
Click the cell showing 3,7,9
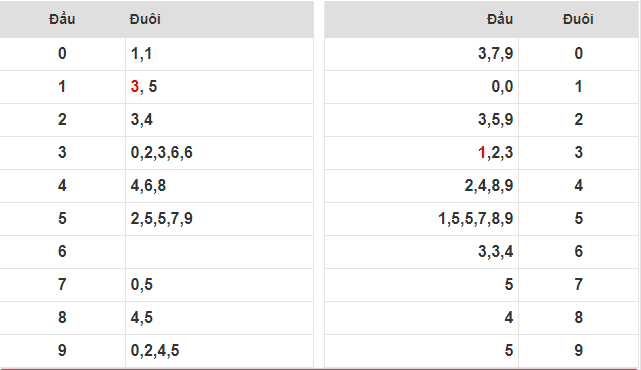tap(421, 54)
